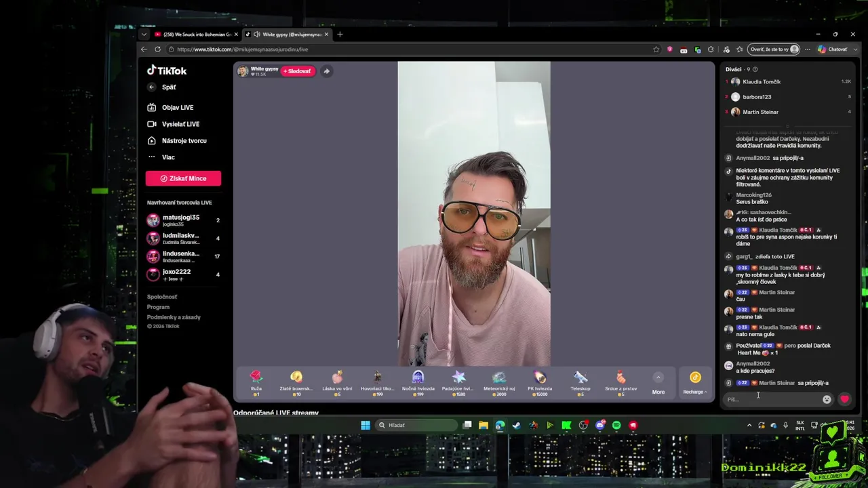
Task: Share the live stream with arrow icon
Action: [x=326, y=71]
